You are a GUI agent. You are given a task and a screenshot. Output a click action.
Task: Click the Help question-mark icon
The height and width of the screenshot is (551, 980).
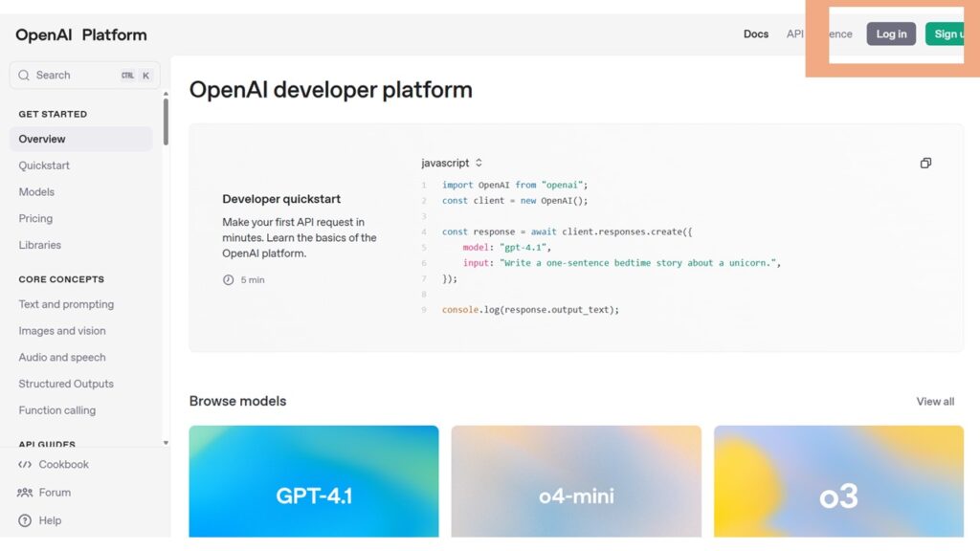(25, 520)
